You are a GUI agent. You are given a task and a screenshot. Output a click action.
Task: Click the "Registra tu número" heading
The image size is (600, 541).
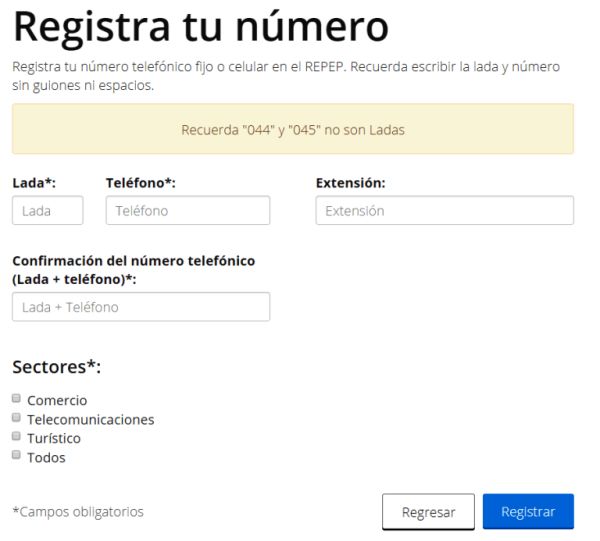pos(200,28)
